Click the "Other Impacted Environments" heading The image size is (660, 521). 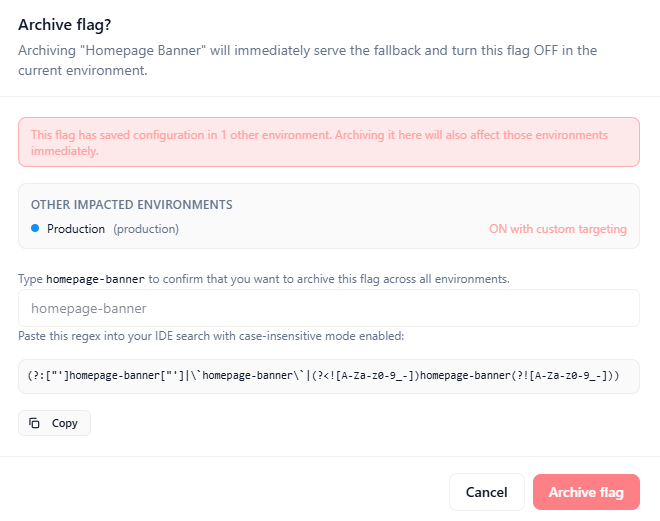point(131,204)
